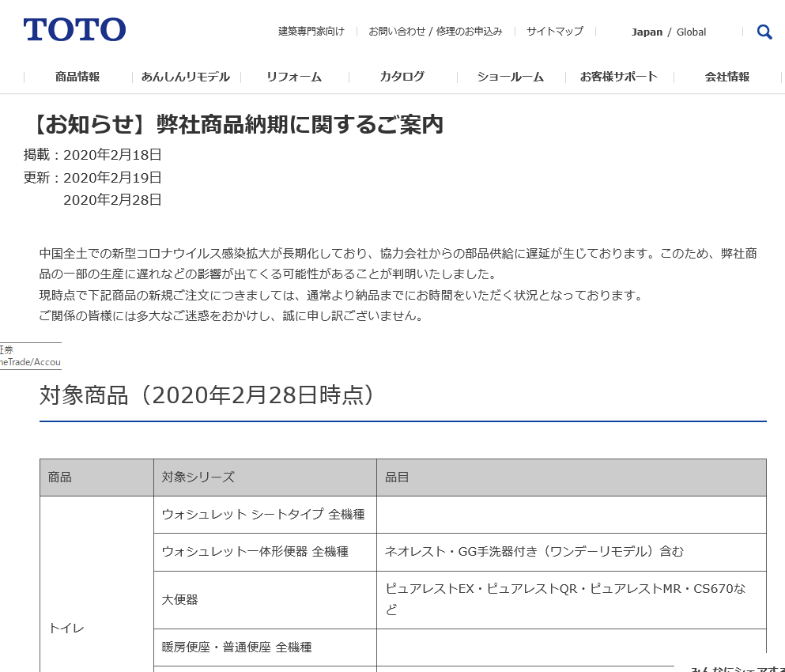Select posted date 掲載：2020年2月18日
Image resolution: width=785 pixels, height=672 pixels.
(92, 155)
